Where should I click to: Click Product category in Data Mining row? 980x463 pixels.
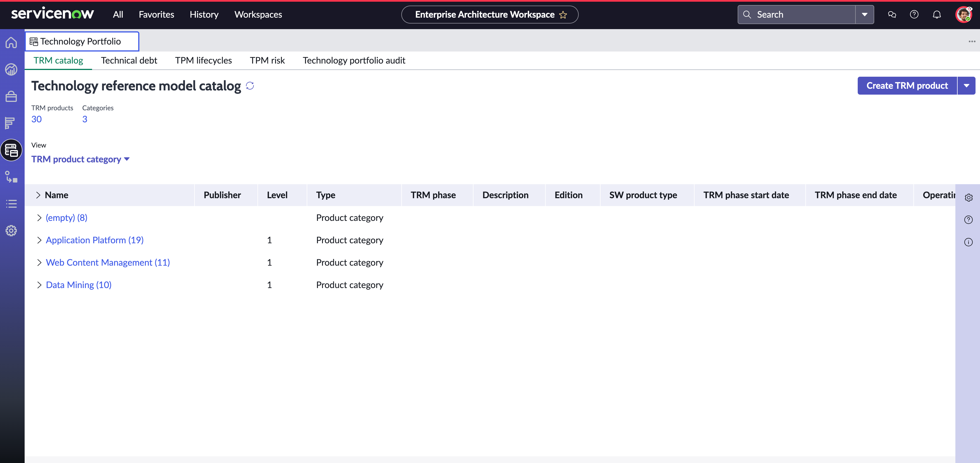(350, 285)
